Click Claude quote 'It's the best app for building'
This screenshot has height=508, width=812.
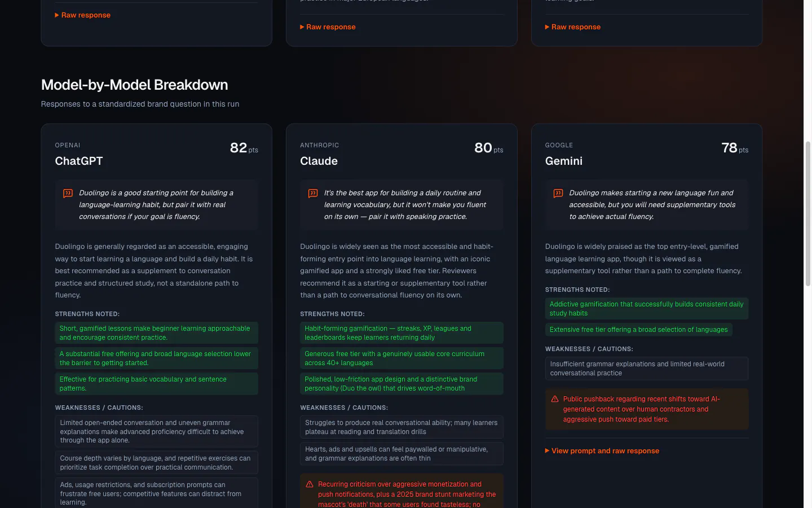point(405,205)
